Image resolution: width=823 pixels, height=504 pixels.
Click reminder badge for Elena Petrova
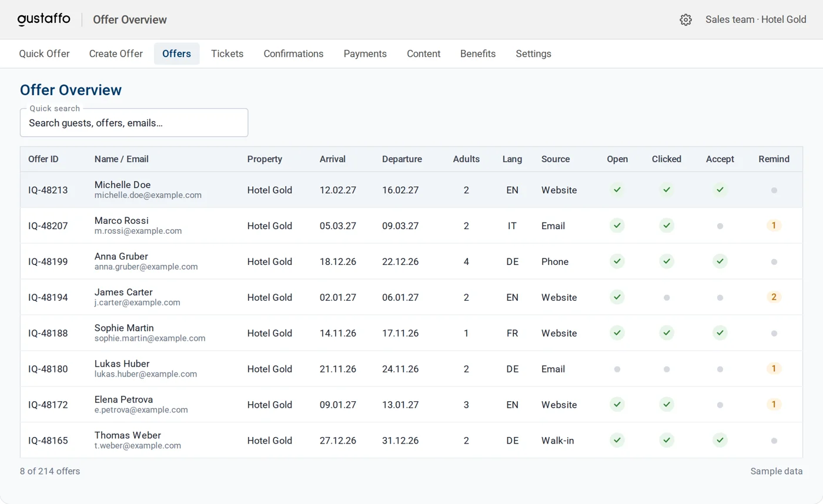[x=774, y=405]
